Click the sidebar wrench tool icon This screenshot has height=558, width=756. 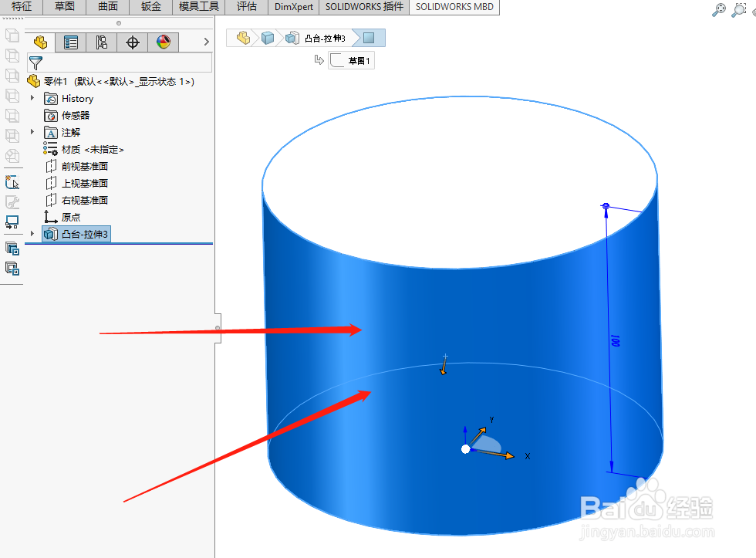tap(12, 202)
